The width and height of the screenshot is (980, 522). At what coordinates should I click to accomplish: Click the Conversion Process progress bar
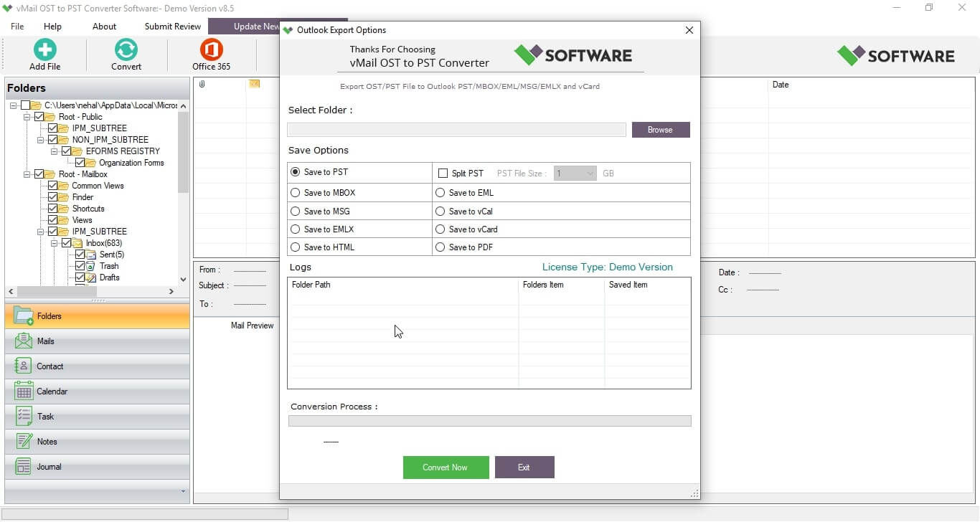[489, 421]
